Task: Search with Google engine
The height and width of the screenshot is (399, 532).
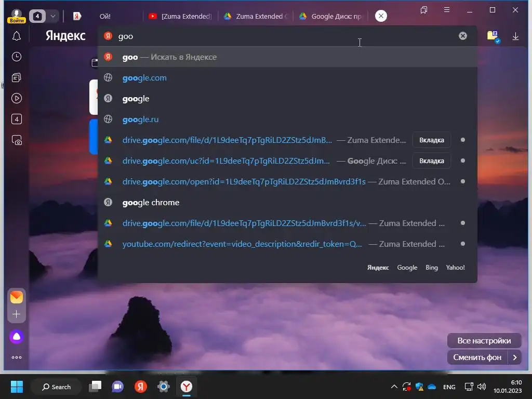Action: [407, 268]
